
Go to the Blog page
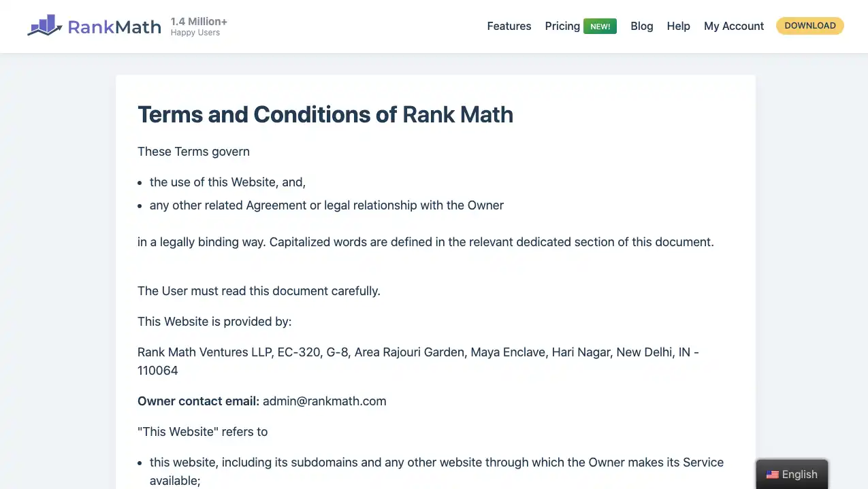pos(642,26)
